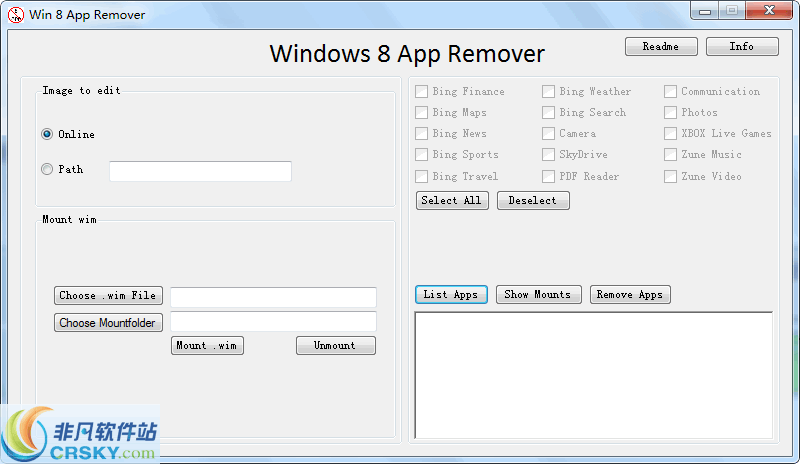Click inside the output list box
The image size is (800, 464).
593,375
